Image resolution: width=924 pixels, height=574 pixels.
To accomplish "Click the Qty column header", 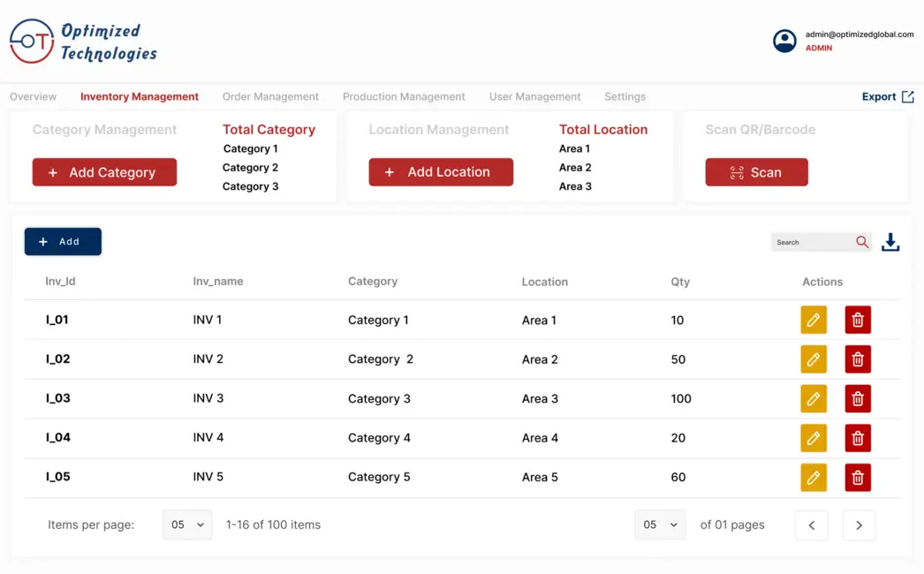I will (680, 283).
